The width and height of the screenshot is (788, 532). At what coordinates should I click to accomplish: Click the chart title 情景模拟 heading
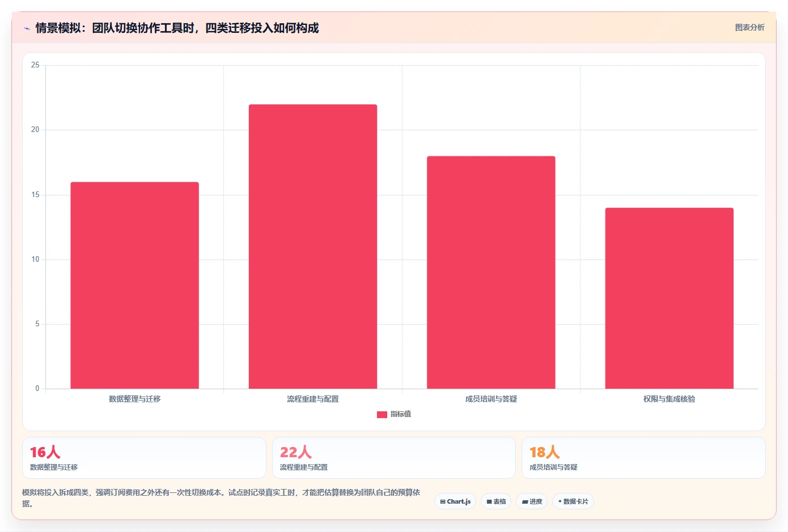pyautogui.click(x=177, y=28)
